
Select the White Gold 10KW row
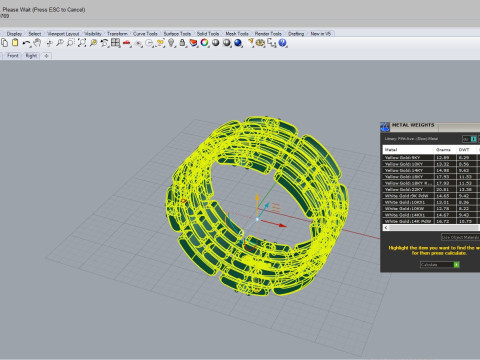click(x=431, y=208)
